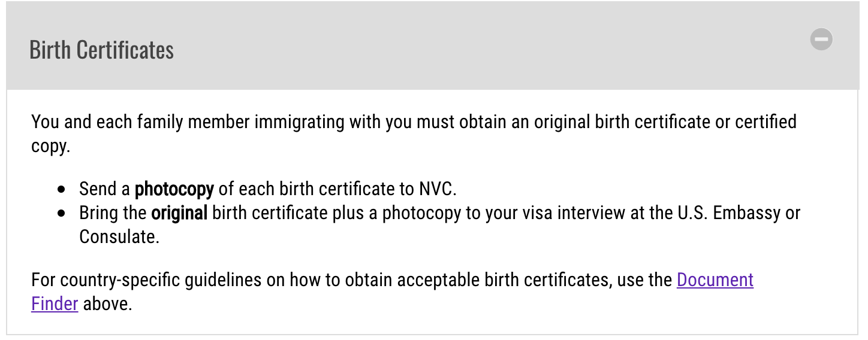The height and width of the screenshot is (340, 868).
Task: Click the word "certified" at the end of the first line
Action: point(766,122)
